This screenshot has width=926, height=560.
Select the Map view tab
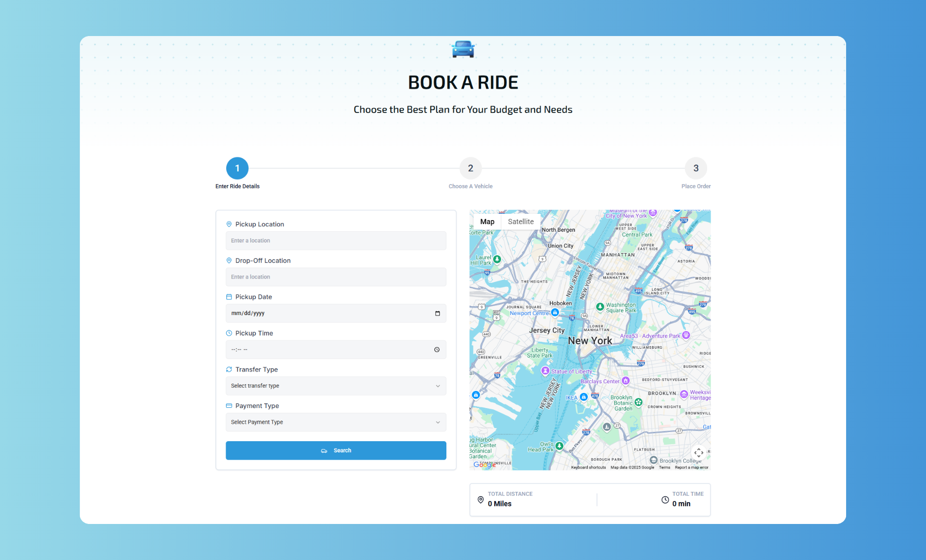click(487, 222)
